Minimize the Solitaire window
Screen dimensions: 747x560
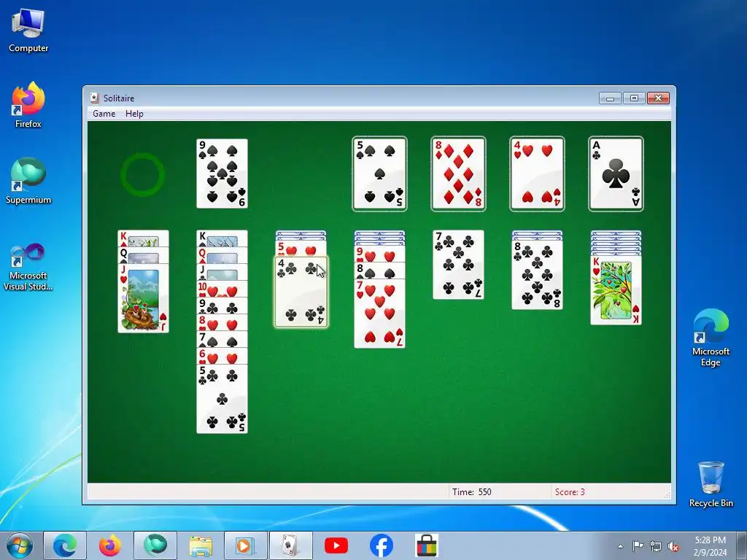pos(610,98)
